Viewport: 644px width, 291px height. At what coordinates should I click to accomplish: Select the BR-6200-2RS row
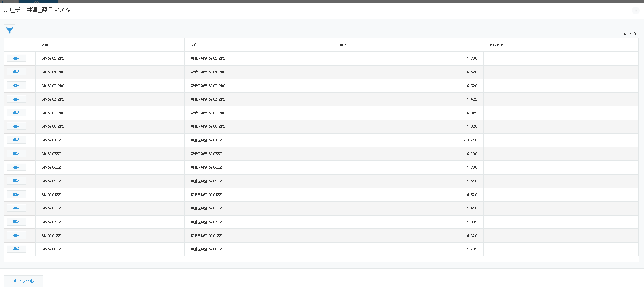pyautogui.click(x=16, y=126)
